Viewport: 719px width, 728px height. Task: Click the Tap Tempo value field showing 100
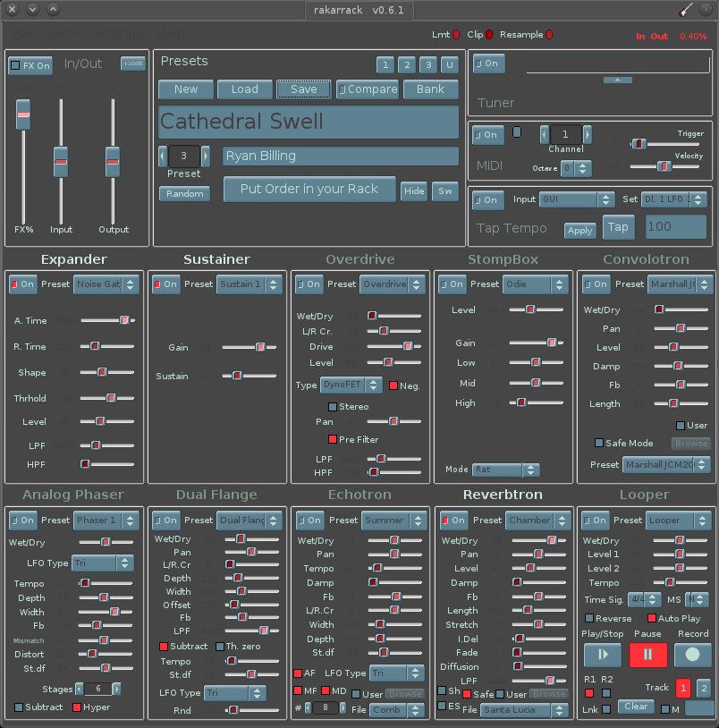click(x=675, y=227)
